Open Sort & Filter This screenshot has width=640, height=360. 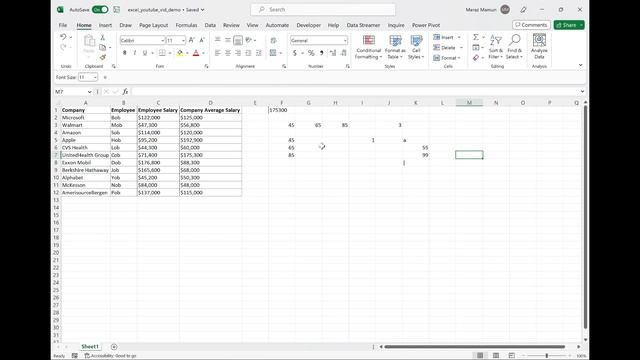coord(496,47)
